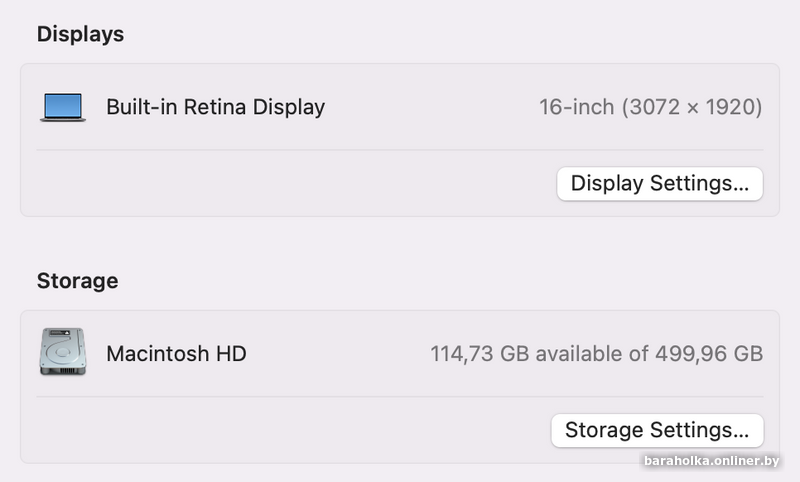Click the 499,96 GB total capacity value
The width and height of the screenshot is (800, 482).
709,353
